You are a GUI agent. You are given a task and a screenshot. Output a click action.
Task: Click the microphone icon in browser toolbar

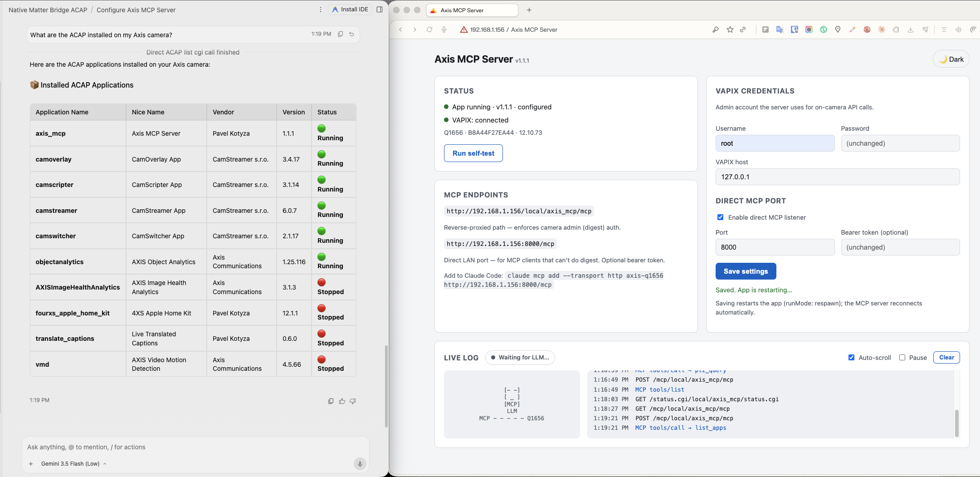point(444,30)
